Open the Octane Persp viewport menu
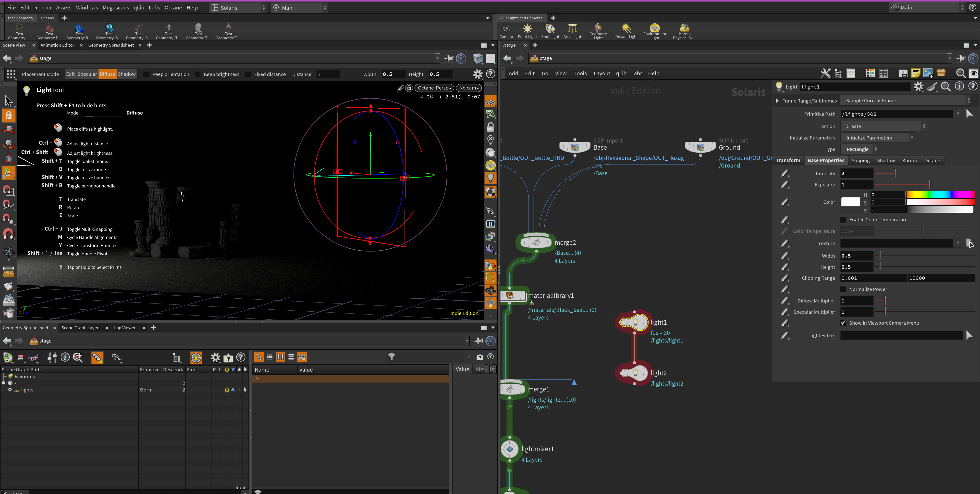 (x=434, y=88)
